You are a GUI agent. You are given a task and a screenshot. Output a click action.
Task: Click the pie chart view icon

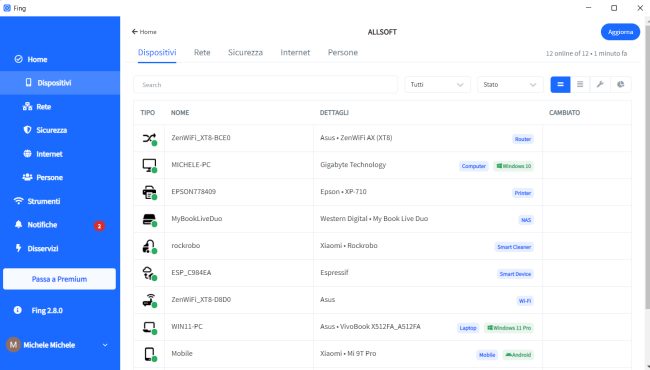[x=621, y=85]
